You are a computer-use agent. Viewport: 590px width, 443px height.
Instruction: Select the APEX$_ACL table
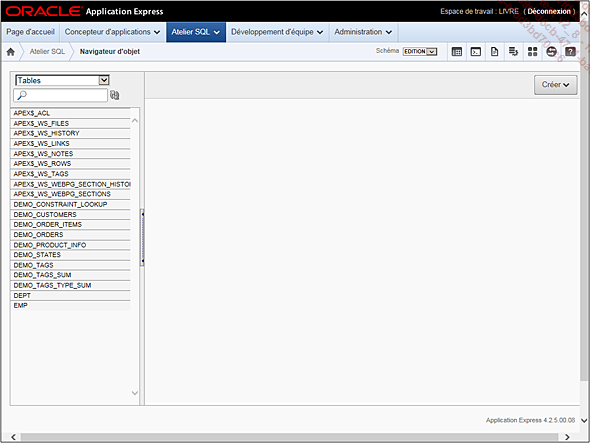point(70,113)
